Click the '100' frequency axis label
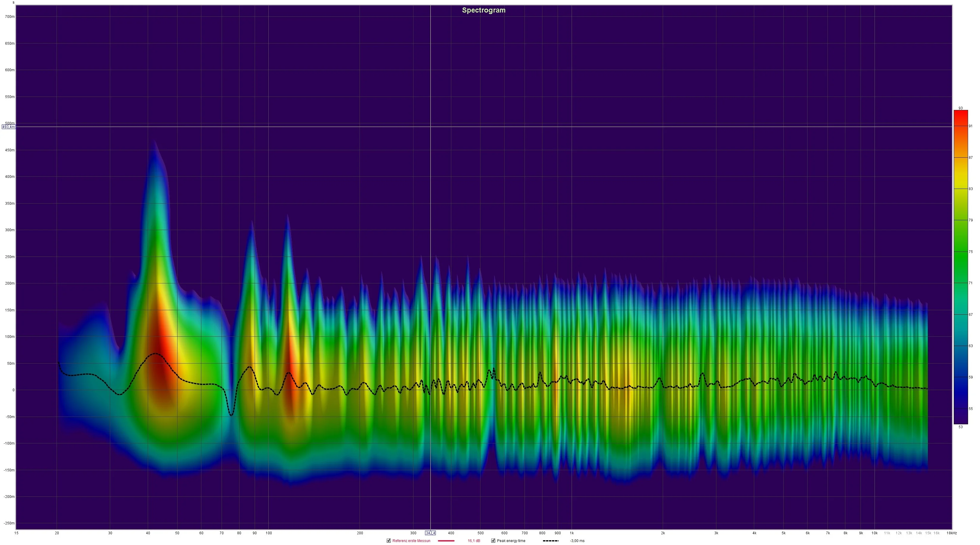This screenshot has width=980, height=545. (x=269, y=533)
